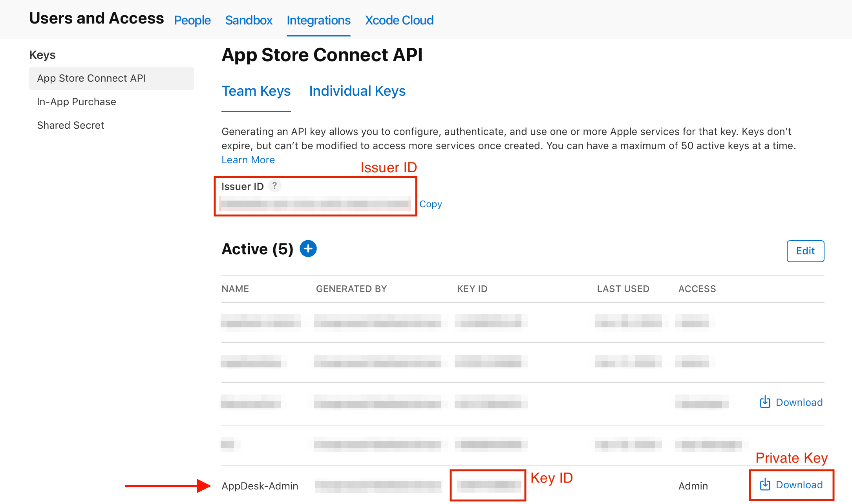Click the Edit button for active keys
The image size is (852, 504).
pyautogui.click(x=805, y=251)
